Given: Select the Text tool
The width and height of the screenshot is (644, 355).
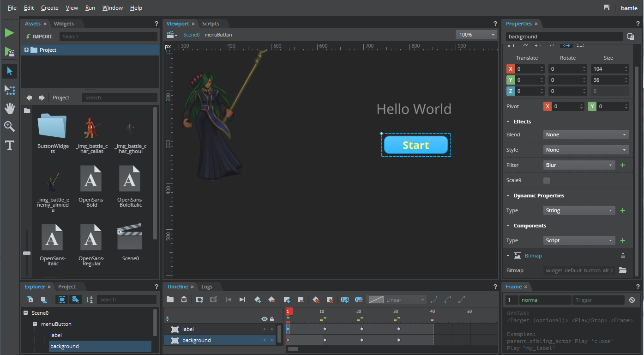Looking at the screenshot, I should pyautogui.click(x=9, y=145).
